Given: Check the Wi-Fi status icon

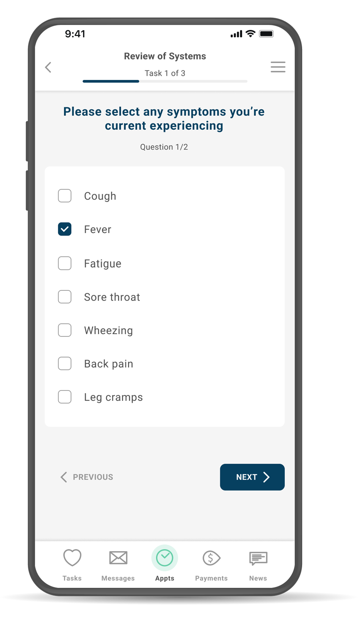Looking at the screenshot, I should click(250, 34).
